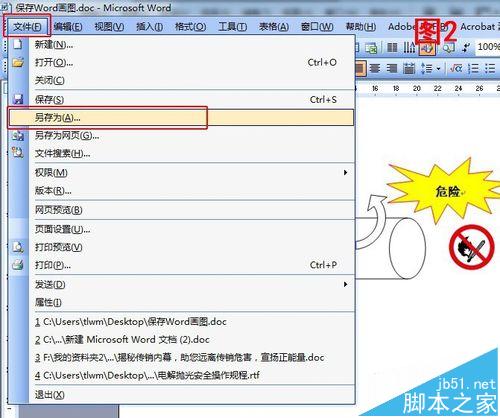Toggle show/hide formatting marks button
The width and height of the screenshot is (500, 418).
[465, 48]
